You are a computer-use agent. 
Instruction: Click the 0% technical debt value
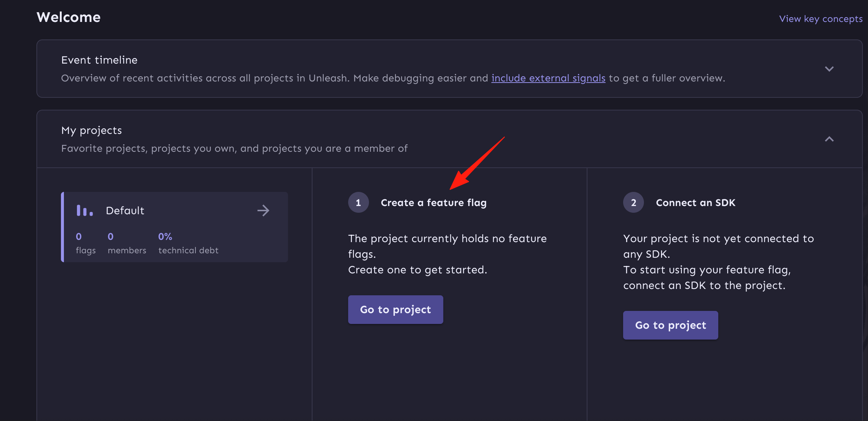[x=165, y=237]
